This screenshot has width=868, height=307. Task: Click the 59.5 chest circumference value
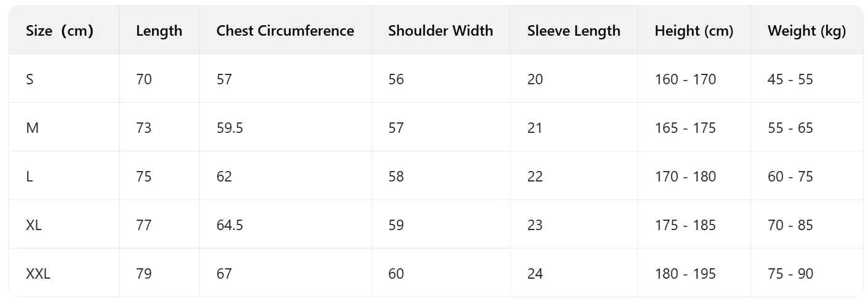[x=230, y=128]
